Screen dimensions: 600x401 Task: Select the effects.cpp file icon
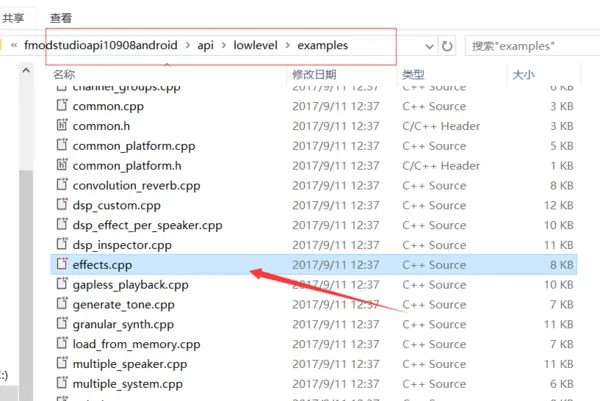point(62,264)
